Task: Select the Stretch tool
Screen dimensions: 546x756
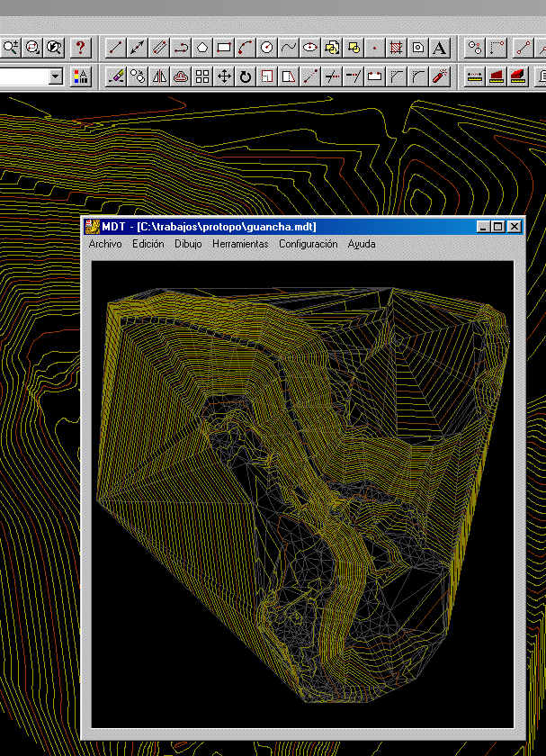Action: 289,76
